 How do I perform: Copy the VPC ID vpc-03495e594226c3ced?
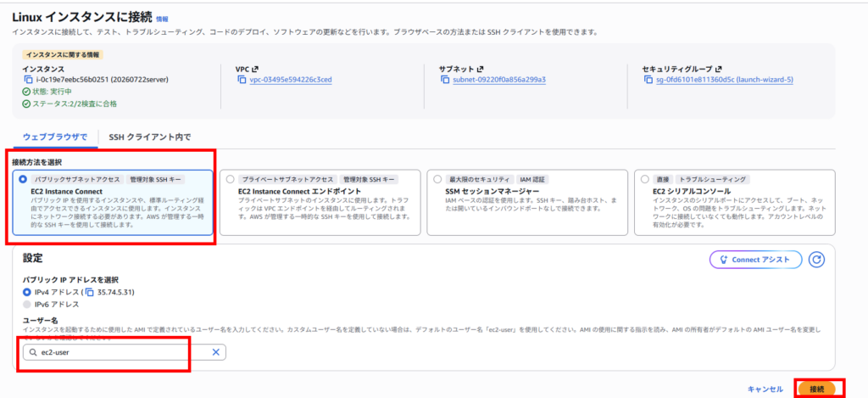242,79
